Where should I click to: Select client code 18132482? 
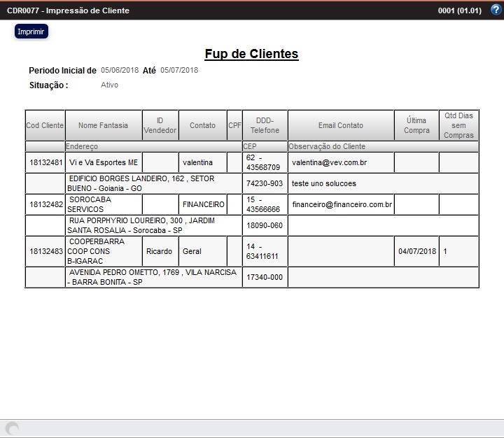46,204
